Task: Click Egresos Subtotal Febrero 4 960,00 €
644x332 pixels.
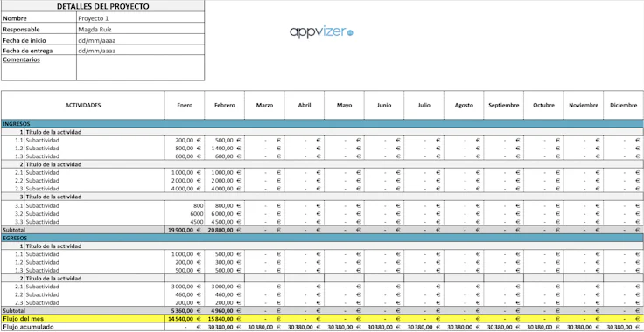Action: 225,311
